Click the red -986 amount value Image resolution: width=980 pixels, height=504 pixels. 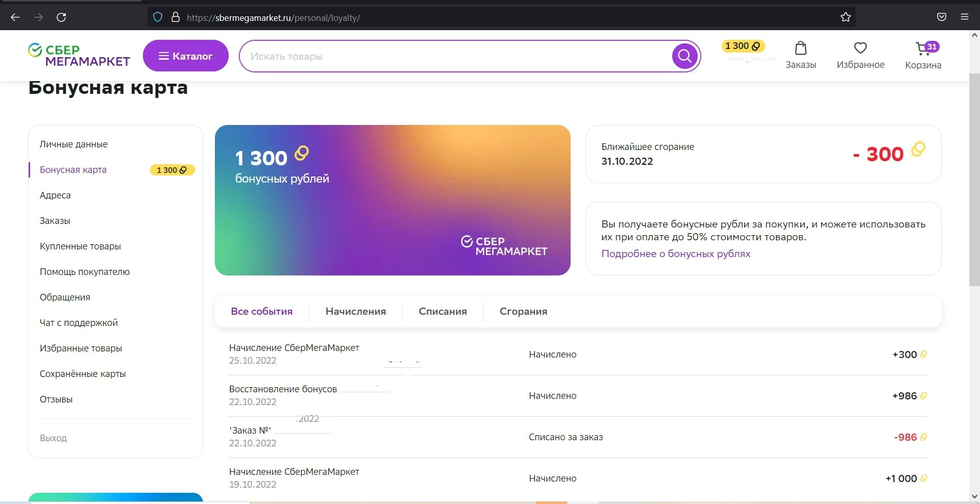tap(905, 437)
